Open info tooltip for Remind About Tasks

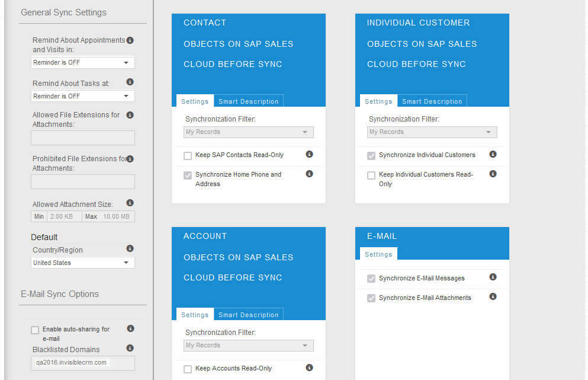(x=130, y=82)
